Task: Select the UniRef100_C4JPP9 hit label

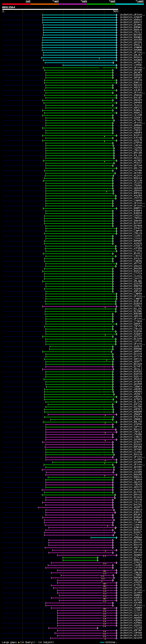Action: pyautogui.click(x=131, y=459)
